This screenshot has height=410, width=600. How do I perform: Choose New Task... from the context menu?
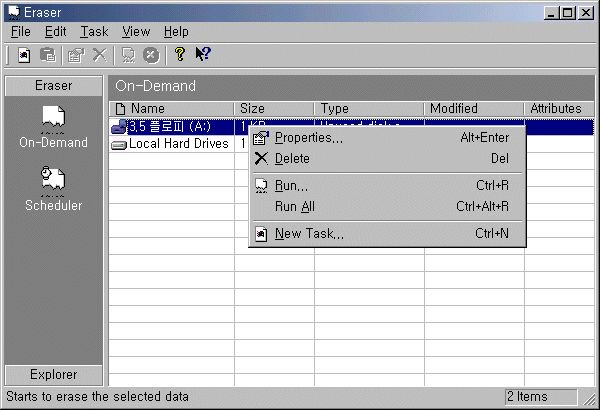tap(387, 234)
